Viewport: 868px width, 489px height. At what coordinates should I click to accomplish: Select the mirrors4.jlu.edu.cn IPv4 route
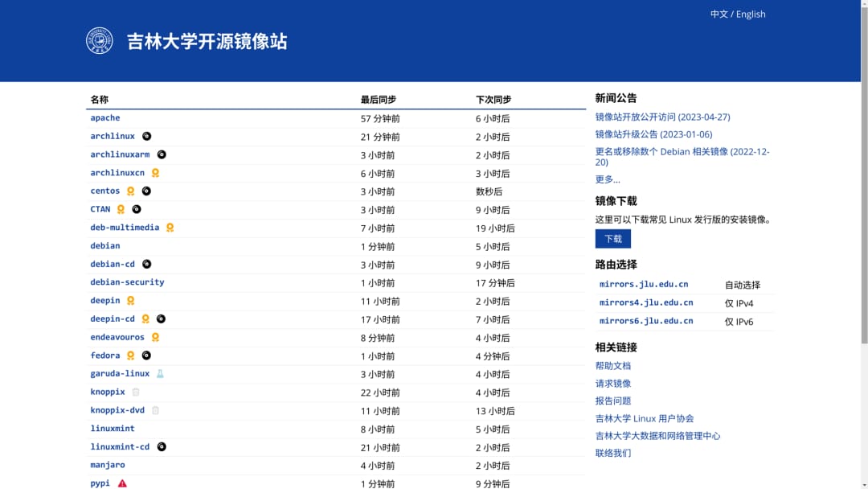point(646,302)
